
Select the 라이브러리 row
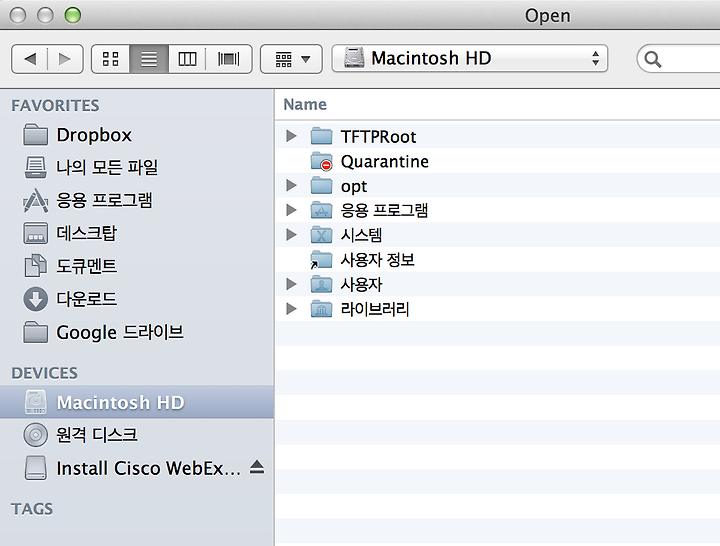pyautogui.click(x=498, y=309)
